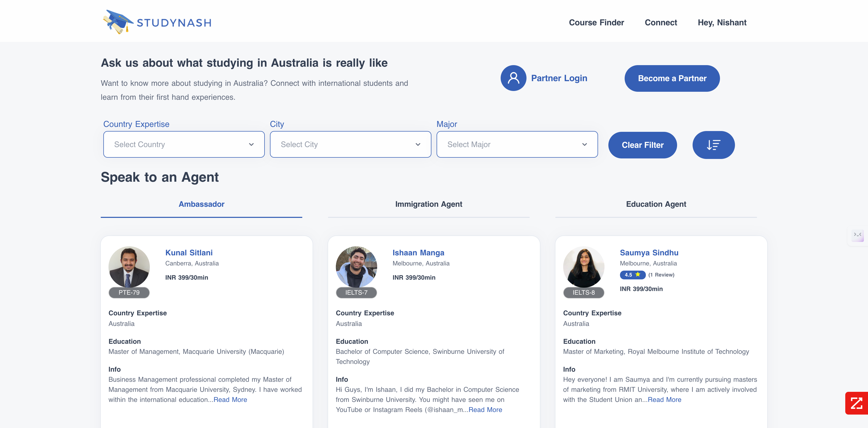Click the Partner Login user icon
The width and height of the screenshot is (868, 428).
click(513, 78)
